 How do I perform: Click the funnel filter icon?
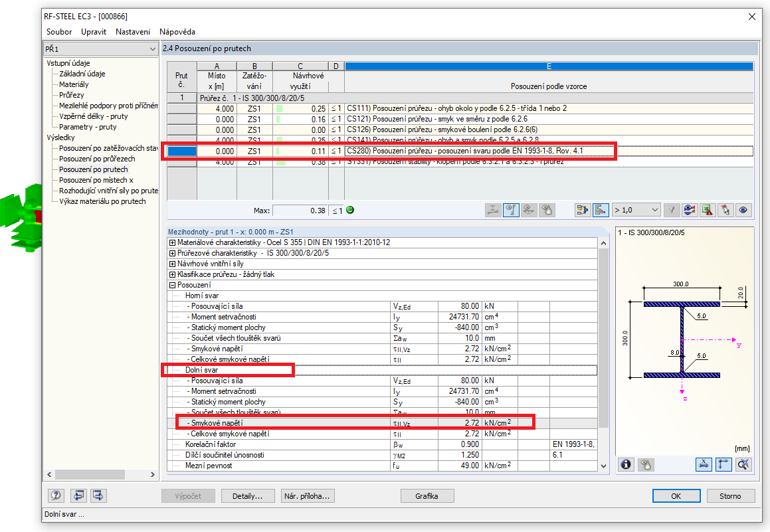click(x=671, y=210)
